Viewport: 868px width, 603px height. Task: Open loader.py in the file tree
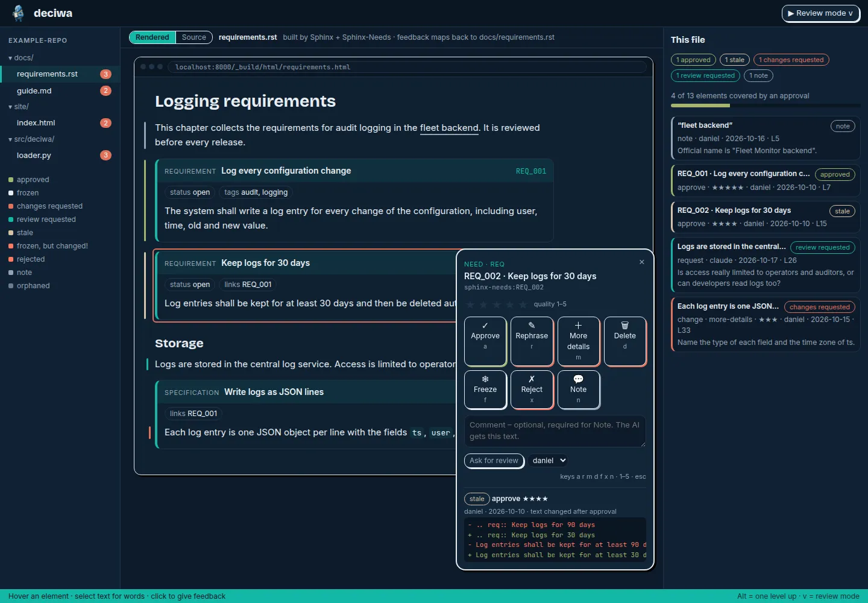[60, 156]
